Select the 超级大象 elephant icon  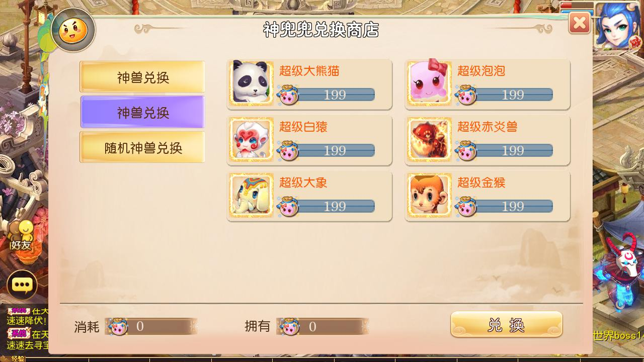(251, 195)
